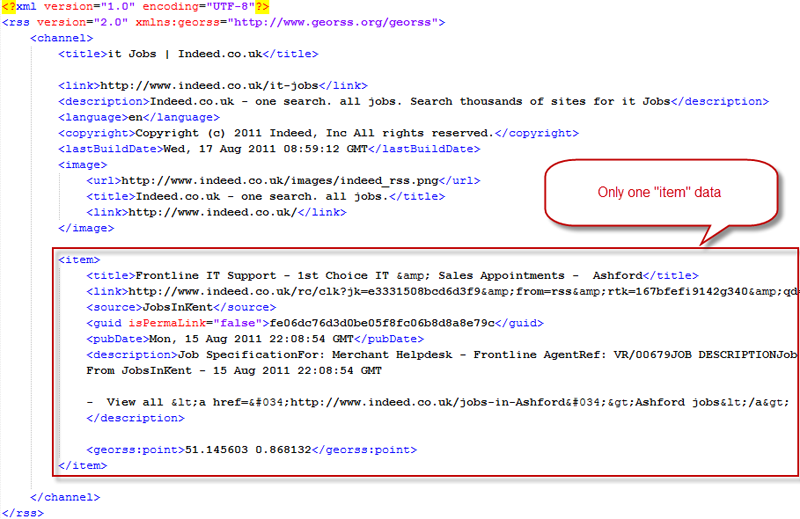800x519 pixels.
Task: Click the copyright 2011 Indeed line
Action: pos(318,133)
